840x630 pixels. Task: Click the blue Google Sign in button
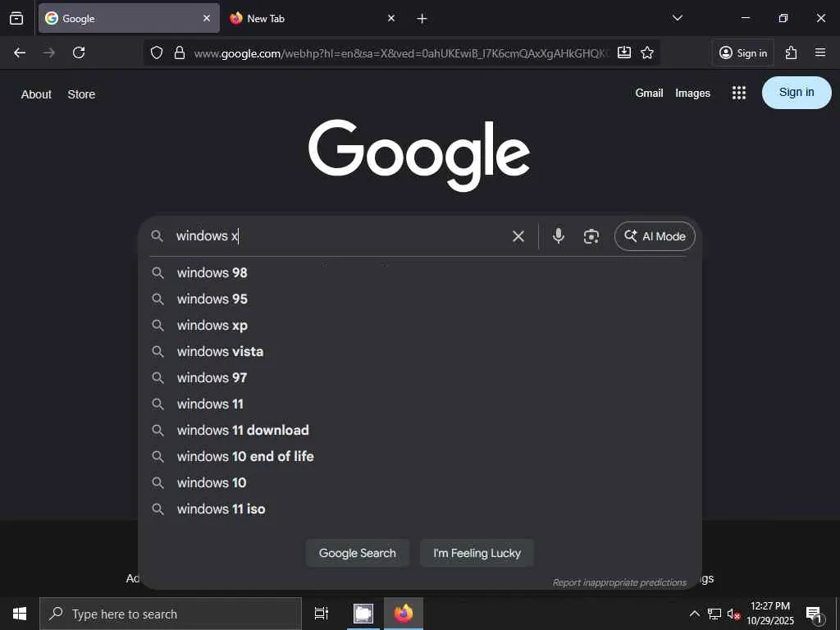[x=797, y=93]
